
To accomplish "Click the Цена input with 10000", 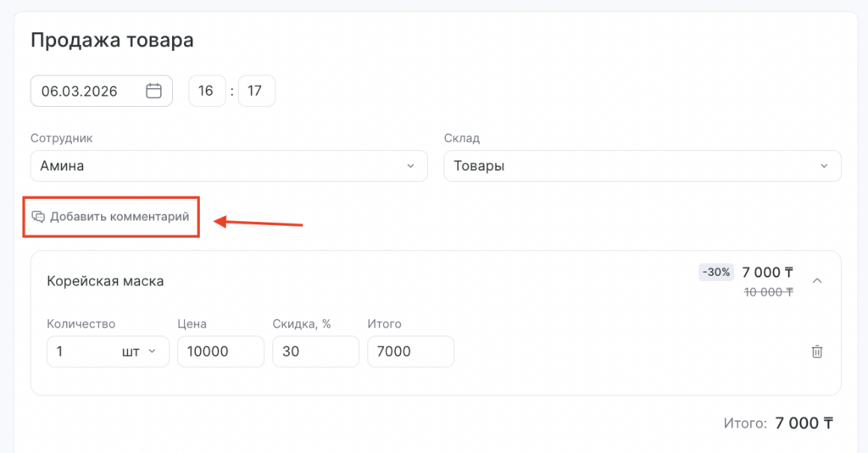I will pos(220,351).
